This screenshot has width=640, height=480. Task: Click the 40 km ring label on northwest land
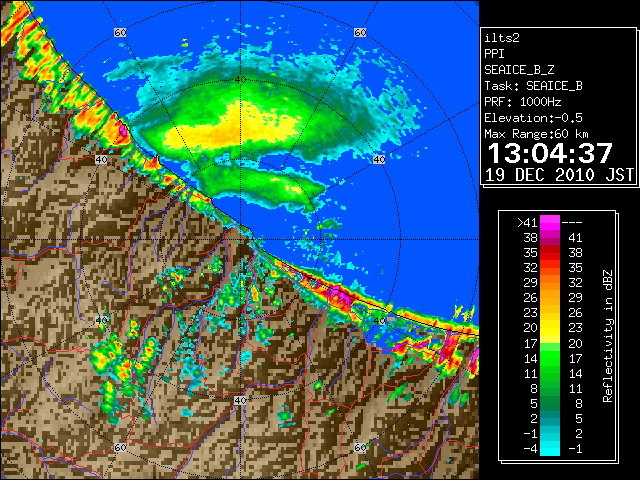tap(101, 160)
